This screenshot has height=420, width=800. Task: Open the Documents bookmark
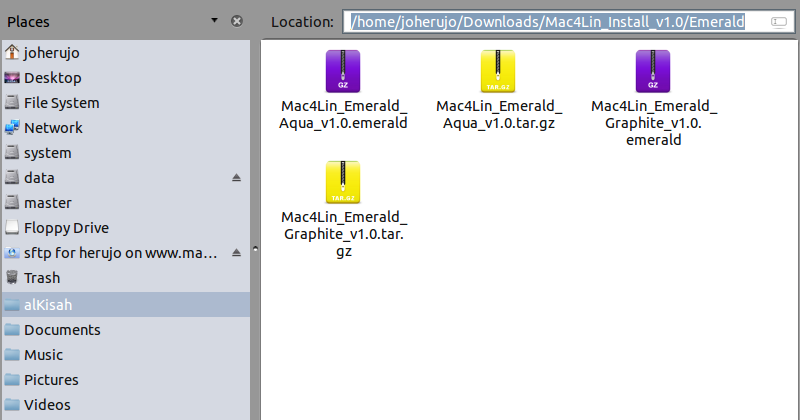click(62, 330)
